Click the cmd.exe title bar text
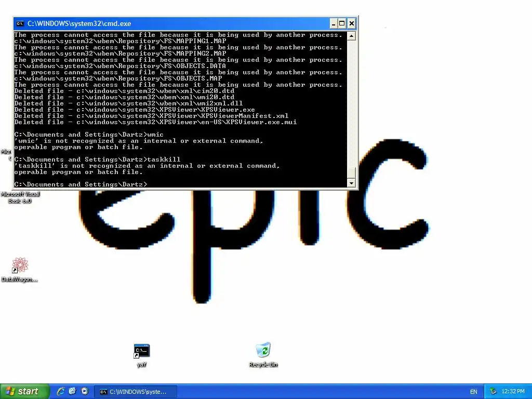Viewport: 532px width, 399px height. pyautogui.click(x=79, y=23)
